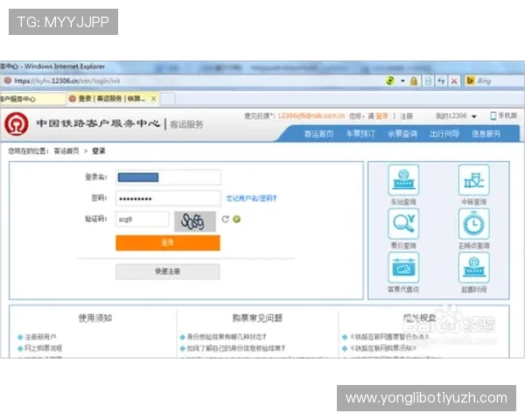Open the 车票预订 navigation menu

click(x=360, y=134)
